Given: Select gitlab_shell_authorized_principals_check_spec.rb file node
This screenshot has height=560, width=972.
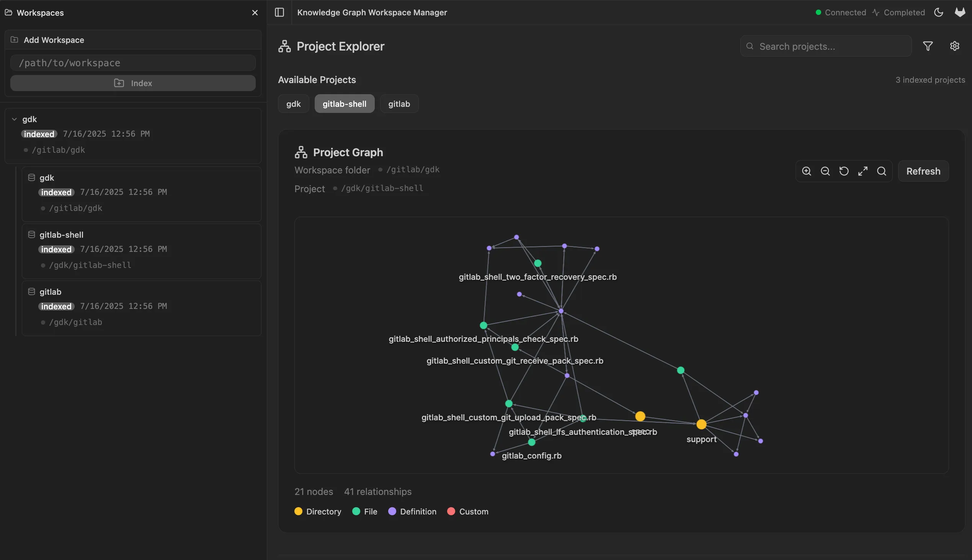Looking at the screenshot, I should (x=484, y=325).
